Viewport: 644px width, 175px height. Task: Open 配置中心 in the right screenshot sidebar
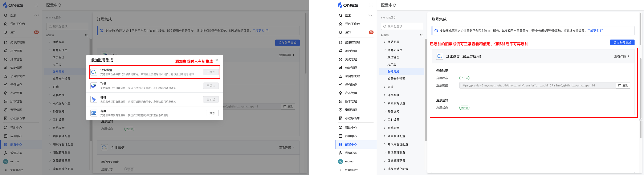pyautogui.click(x=355, y=145)
